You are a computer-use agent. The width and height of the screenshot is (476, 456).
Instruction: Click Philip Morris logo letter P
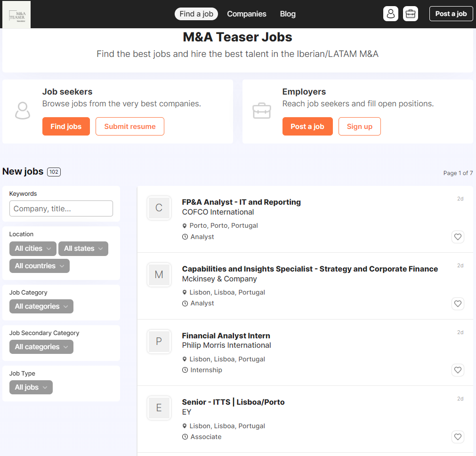click(159, 341)
